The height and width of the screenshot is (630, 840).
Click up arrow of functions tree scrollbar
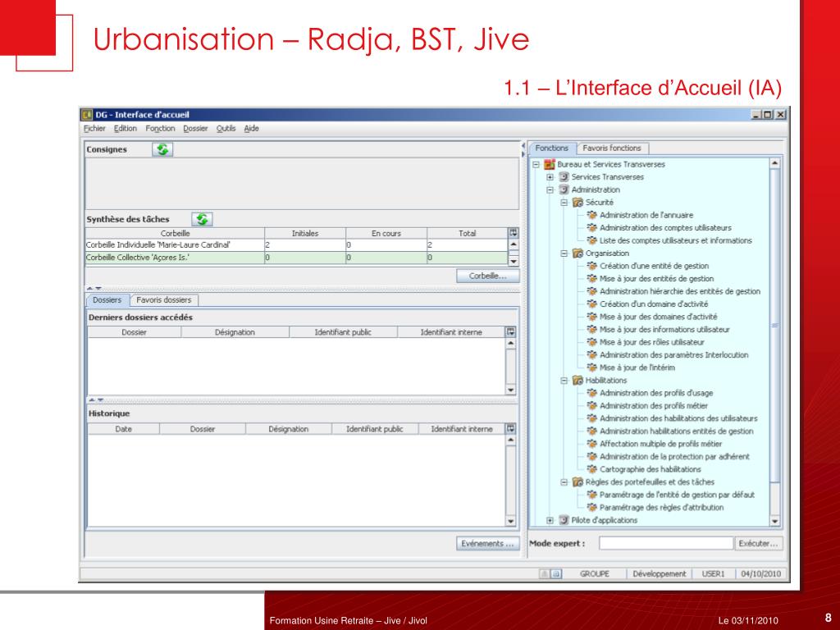click(x=774, y=163)
